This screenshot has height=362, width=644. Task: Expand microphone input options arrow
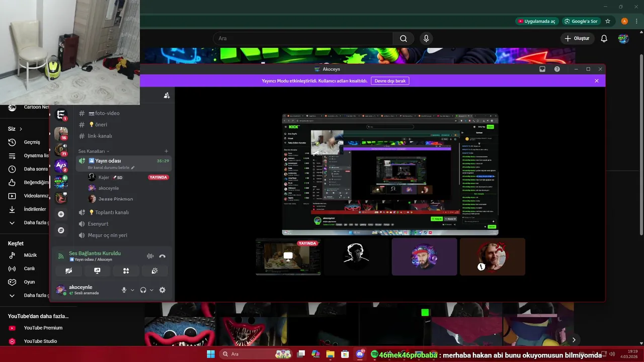[132, 290]
